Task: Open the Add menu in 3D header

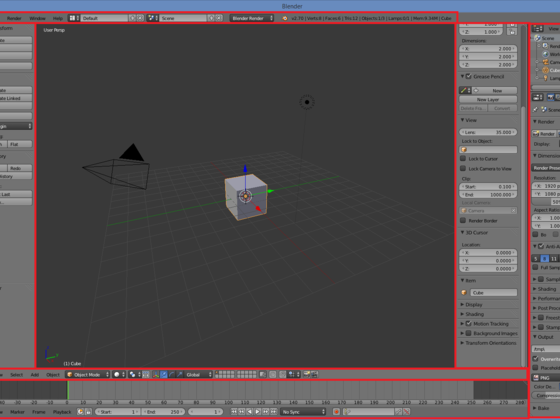Action: [35, 375]
